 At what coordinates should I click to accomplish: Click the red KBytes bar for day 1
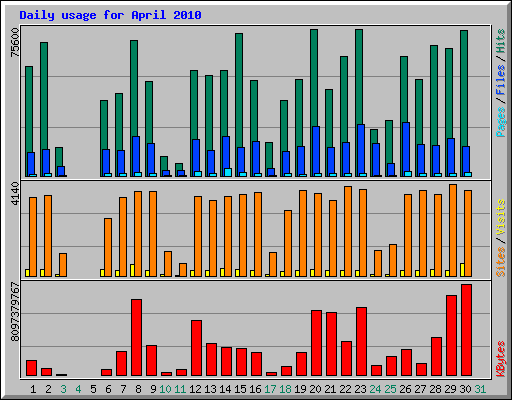pos(31,368)
